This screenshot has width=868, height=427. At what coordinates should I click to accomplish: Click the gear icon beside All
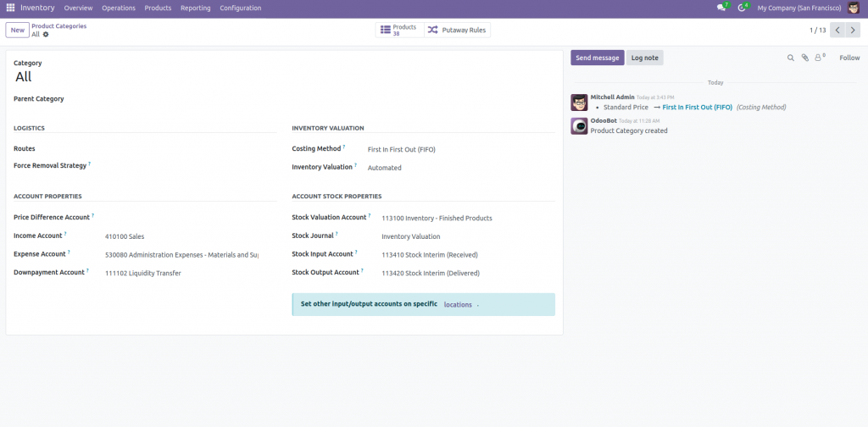point(46,35)
